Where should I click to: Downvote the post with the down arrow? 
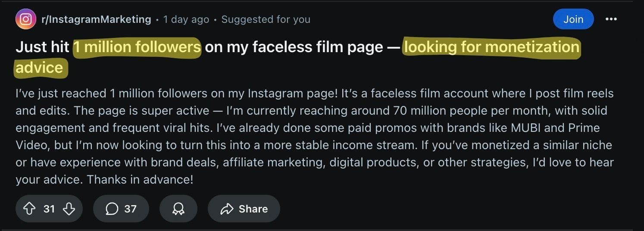pyautogui.click(x=69, y=209)
